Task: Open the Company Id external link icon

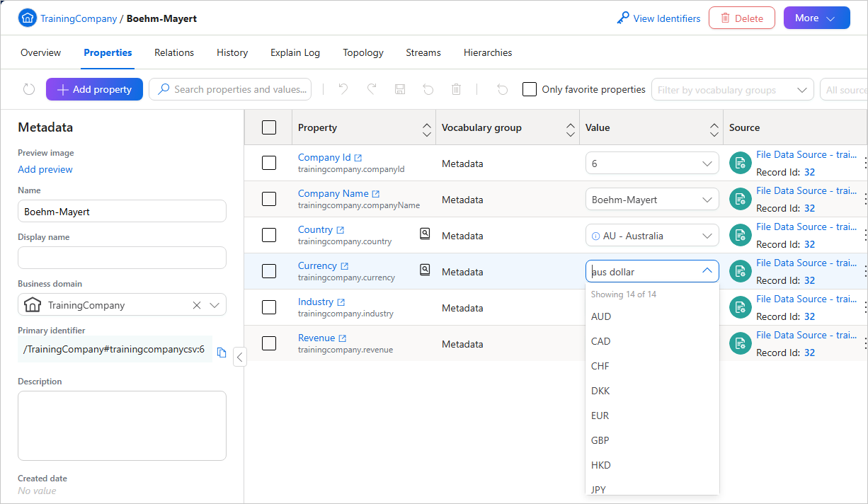Action: tap(358, 158)
